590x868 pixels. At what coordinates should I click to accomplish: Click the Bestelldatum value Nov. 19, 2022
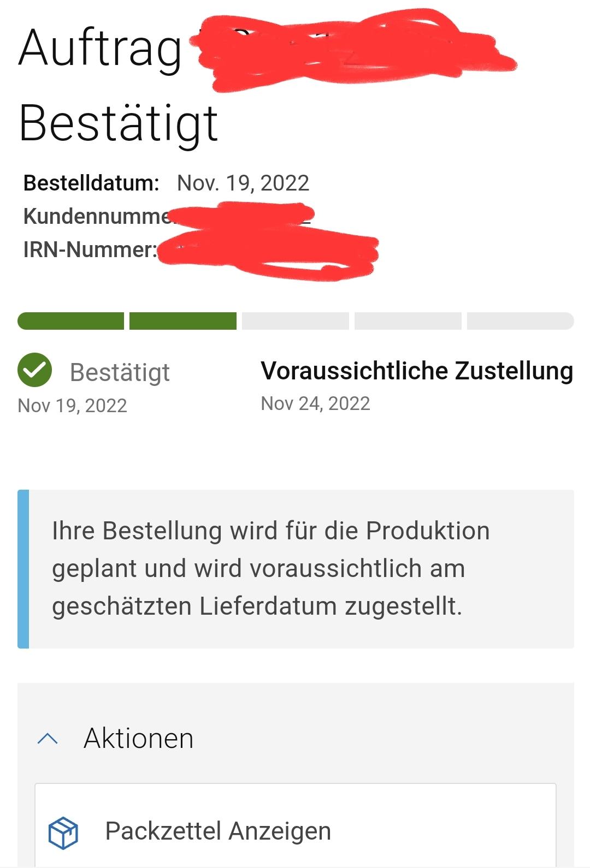click(243, 183)
